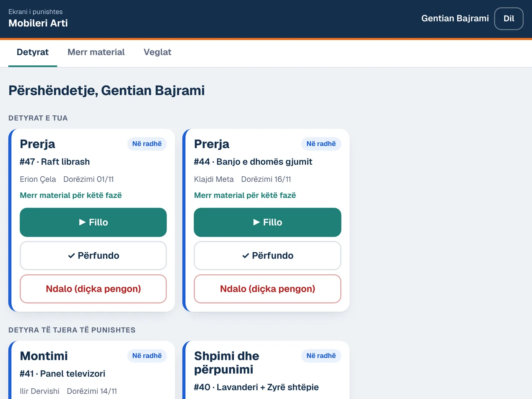This screenshot has height=399, width=532.
Task: Click the Dorëzimi 01/11 due date
Action: (89, 179)
